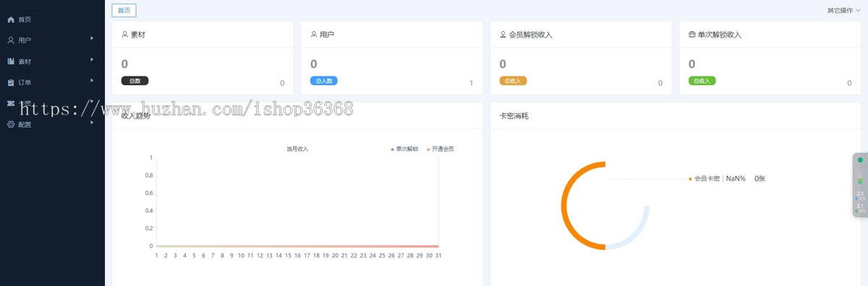Click the blue 总人数 badge
Viewport: 868px width, 286px height.
324,81
